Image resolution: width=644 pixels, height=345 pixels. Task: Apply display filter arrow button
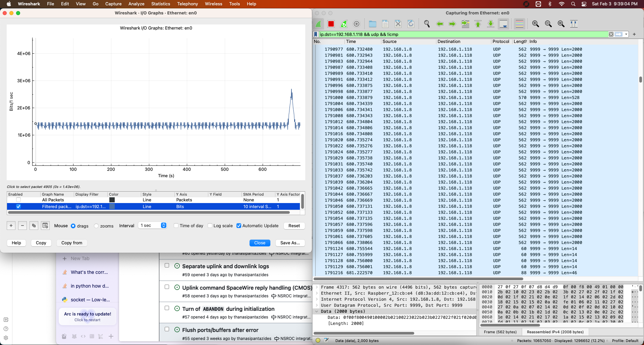coord(619,34)
